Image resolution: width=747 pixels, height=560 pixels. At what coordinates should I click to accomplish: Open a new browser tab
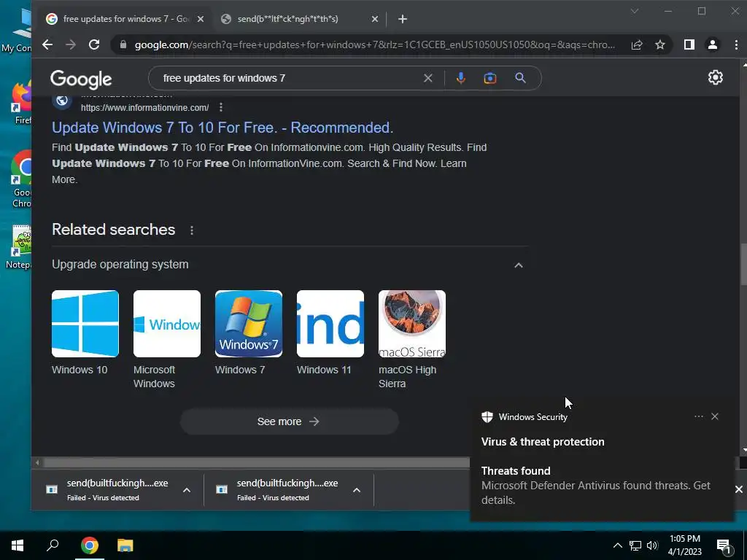403,19
